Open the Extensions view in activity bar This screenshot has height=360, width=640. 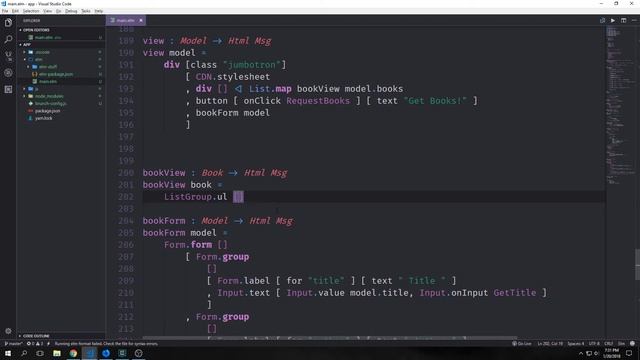pos(8,89)
